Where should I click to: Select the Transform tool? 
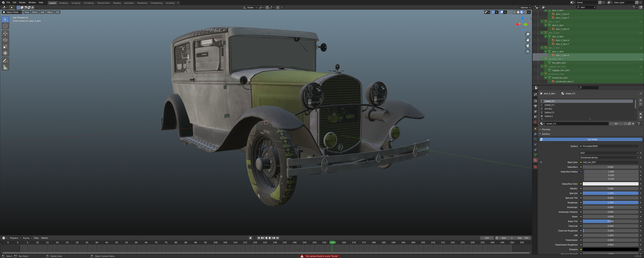click(5, 53)
